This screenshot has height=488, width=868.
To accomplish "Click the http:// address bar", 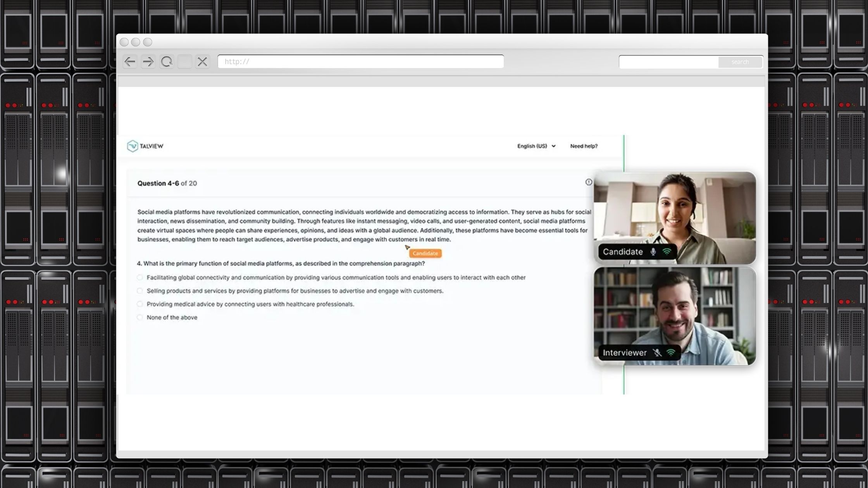I will 360,62.
